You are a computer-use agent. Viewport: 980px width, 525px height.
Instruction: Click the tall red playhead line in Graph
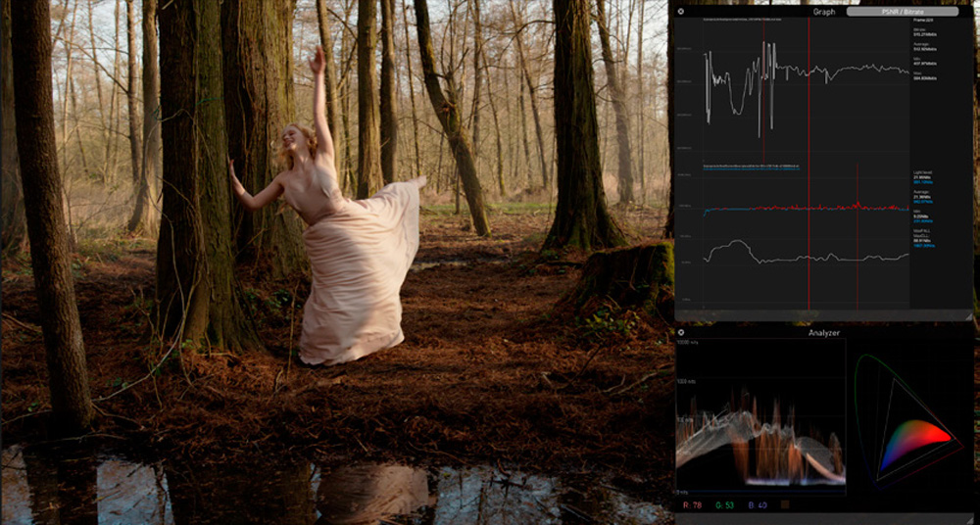click(x=808, y=147)
